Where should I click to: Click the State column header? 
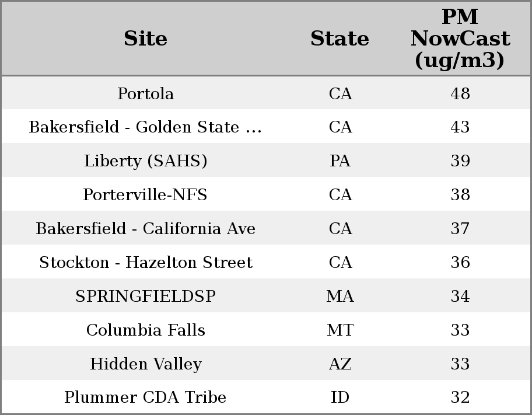click(x=339, y=39)
